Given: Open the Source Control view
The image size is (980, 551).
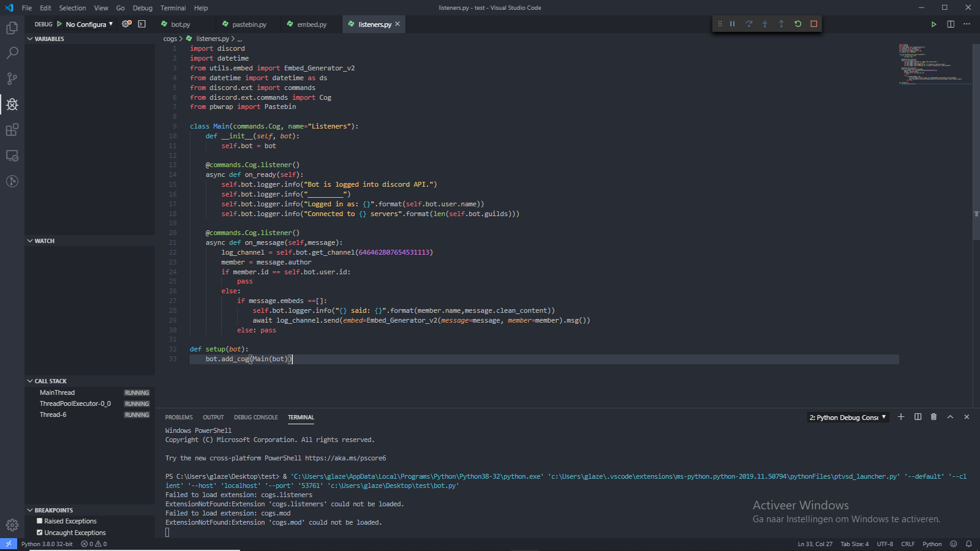Looking at the screenshot, I should 12,78.
